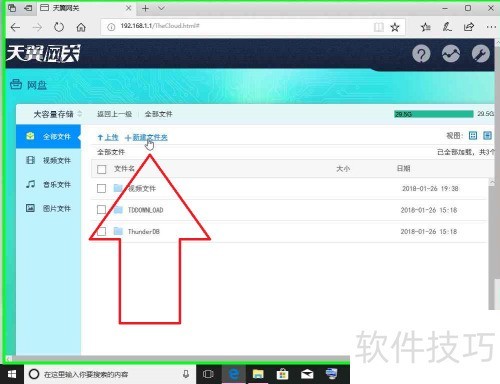Screen dimensions: 500x384
Task: Click date 2018-01-26 19:38
Action: [x=430, y=189]
